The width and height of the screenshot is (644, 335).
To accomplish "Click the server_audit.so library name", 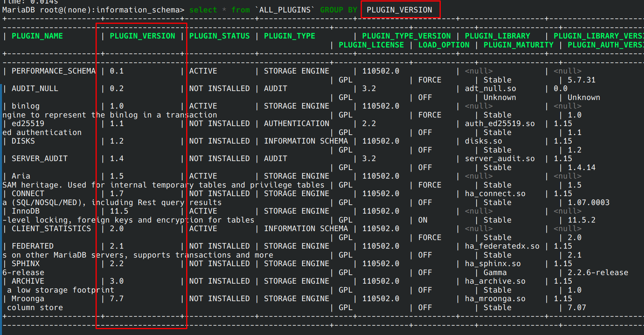I will tap(500, 159).
